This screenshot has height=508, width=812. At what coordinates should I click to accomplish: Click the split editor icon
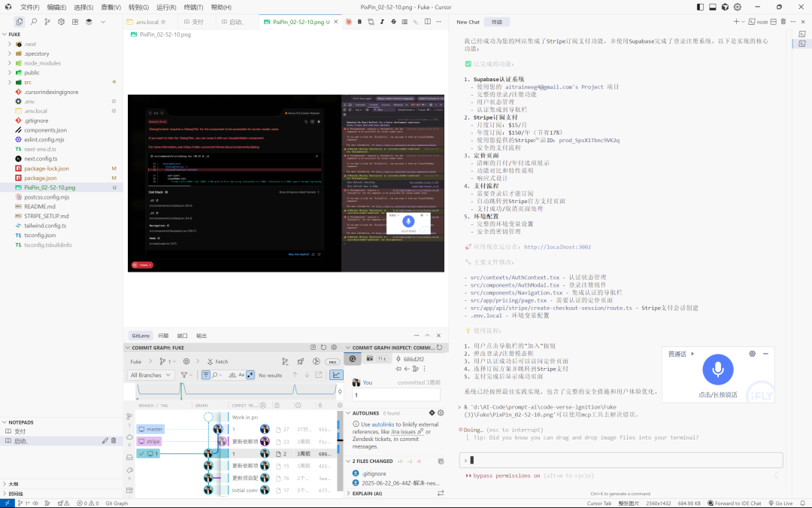coord(427,22)
